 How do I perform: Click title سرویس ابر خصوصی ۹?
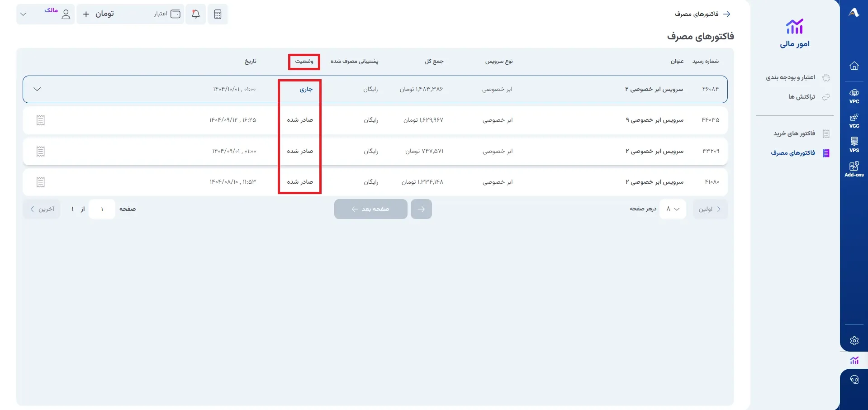655,120
